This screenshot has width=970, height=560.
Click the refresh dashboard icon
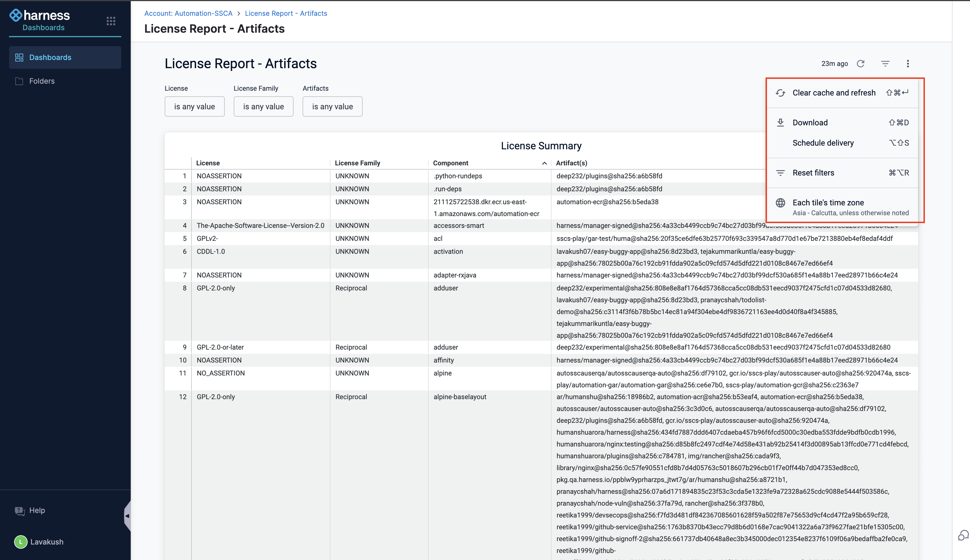[861, 63]
